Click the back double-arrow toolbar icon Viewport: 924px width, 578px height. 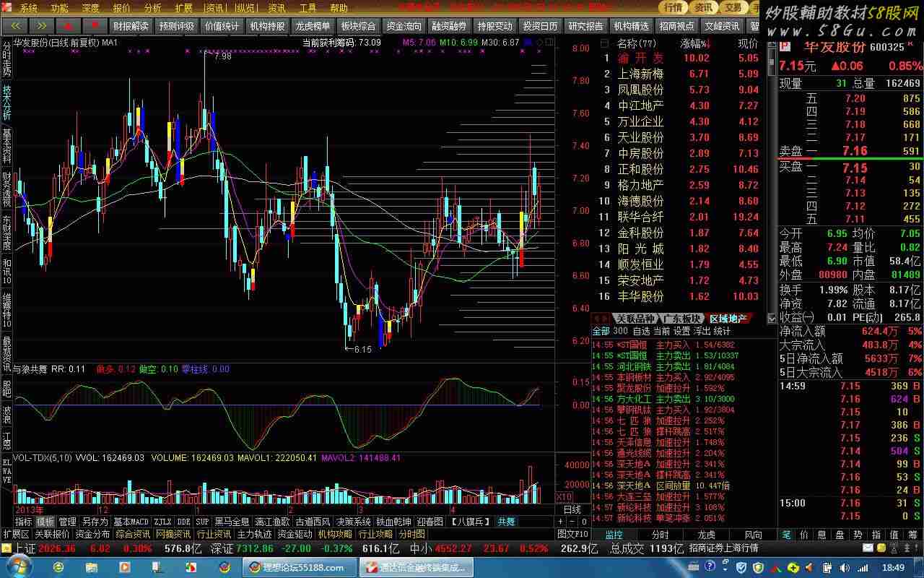[x=14, y=26]
